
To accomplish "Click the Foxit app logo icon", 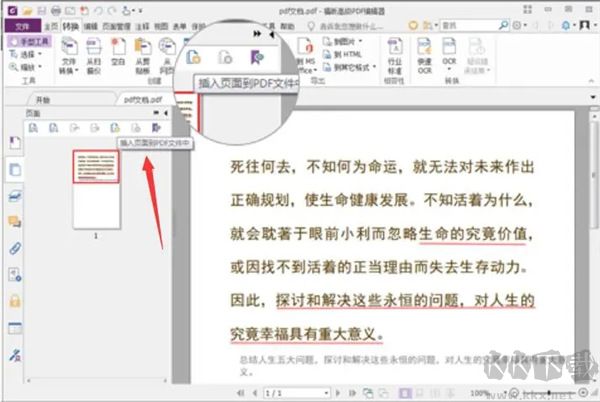I will coord(13,11).
